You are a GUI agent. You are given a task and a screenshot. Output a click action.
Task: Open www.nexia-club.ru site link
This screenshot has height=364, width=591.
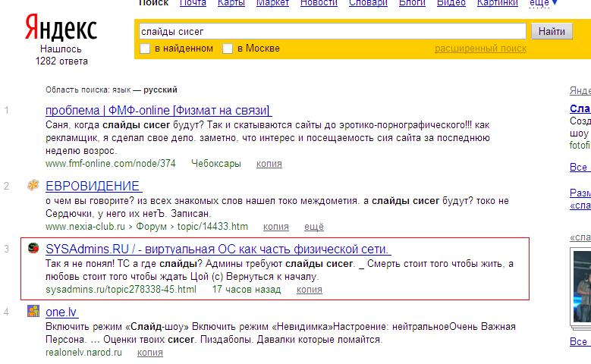[x=85, y=227]
